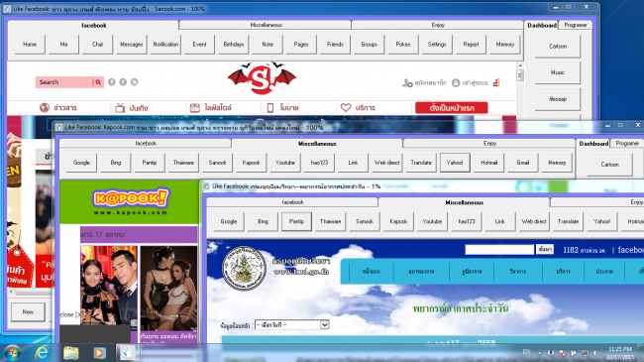Switch to Enjoy tab in Kapook window
The height and width of the screenshot is (362, 644).
(489, 143)
